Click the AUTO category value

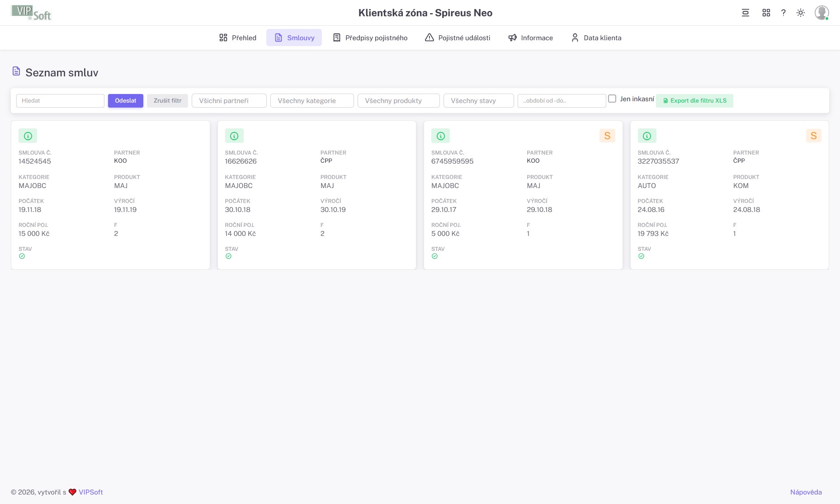point(647,186)
